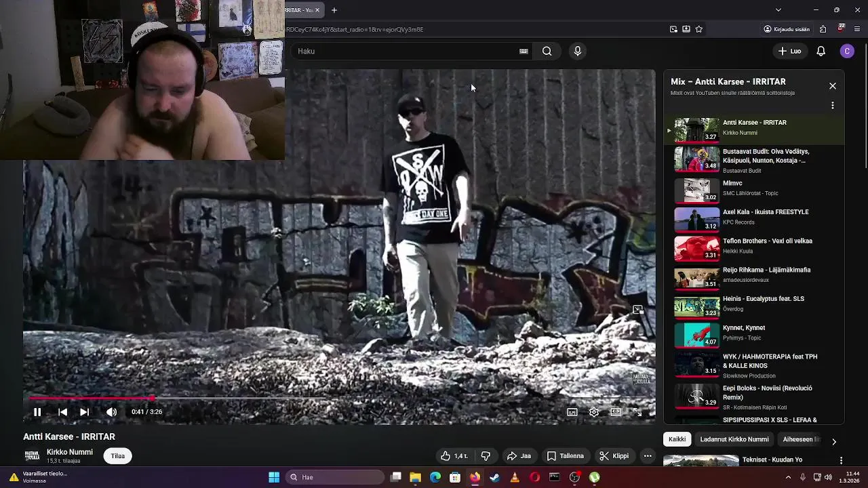Open video settings gear

(594, 412)
